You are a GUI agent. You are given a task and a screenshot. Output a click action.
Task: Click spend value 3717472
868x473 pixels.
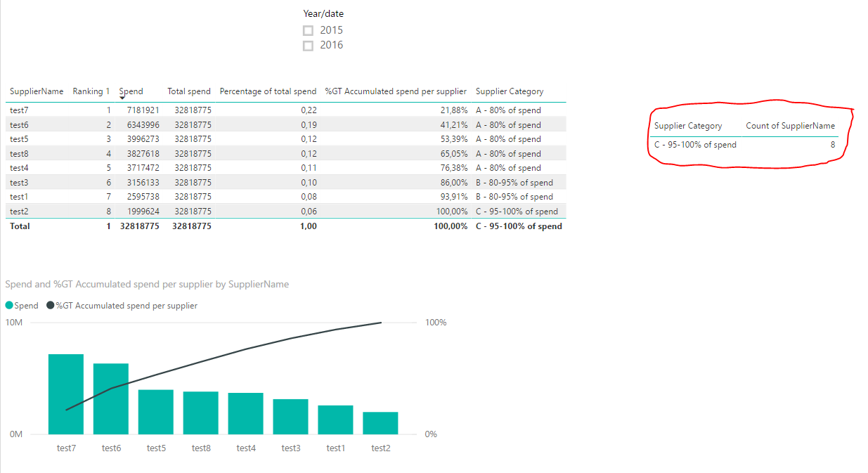coord(143,168)
